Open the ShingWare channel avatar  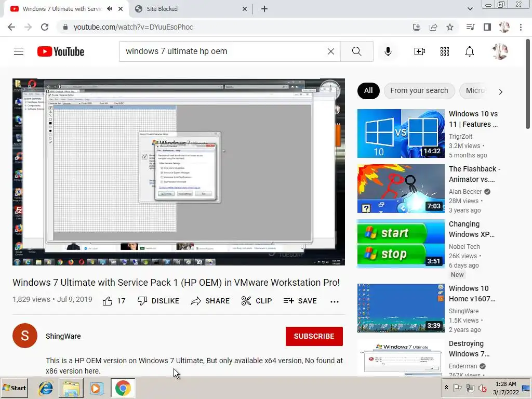(x=25, y=336)
